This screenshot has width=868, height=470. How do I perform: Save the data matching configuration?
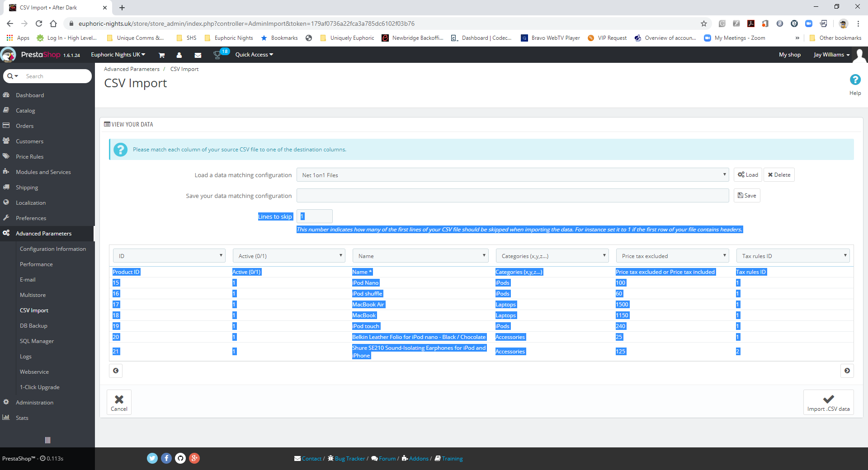[x=747, y=196]
